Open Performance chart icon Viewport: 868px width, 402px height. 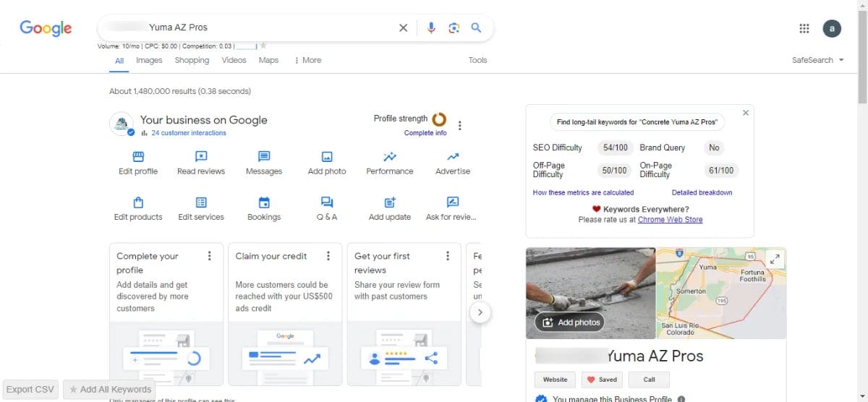[390, 157]
